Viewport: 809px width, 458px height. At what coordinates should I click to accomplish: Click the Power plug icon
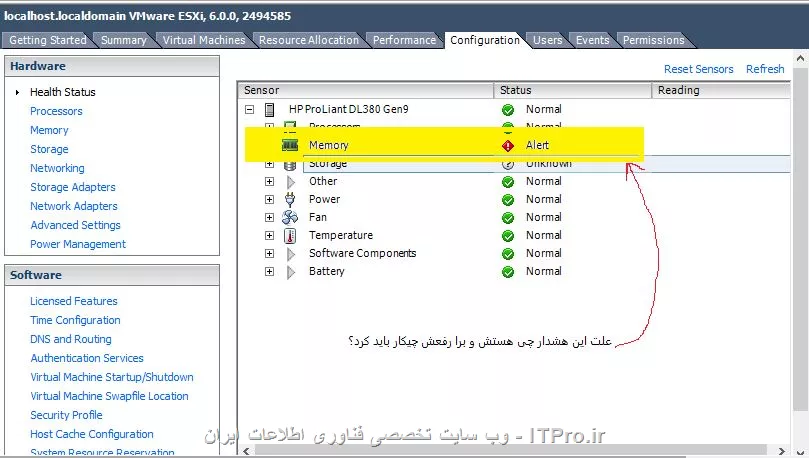[x=290, y=199]
